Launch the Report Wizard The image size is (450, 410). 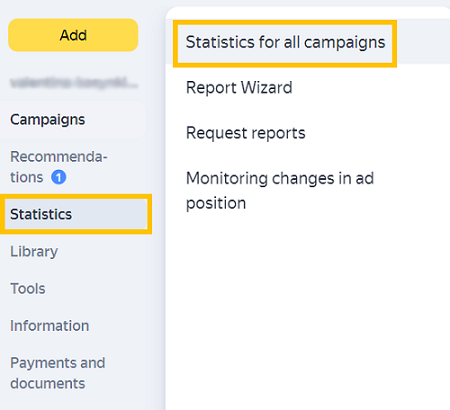239,88
